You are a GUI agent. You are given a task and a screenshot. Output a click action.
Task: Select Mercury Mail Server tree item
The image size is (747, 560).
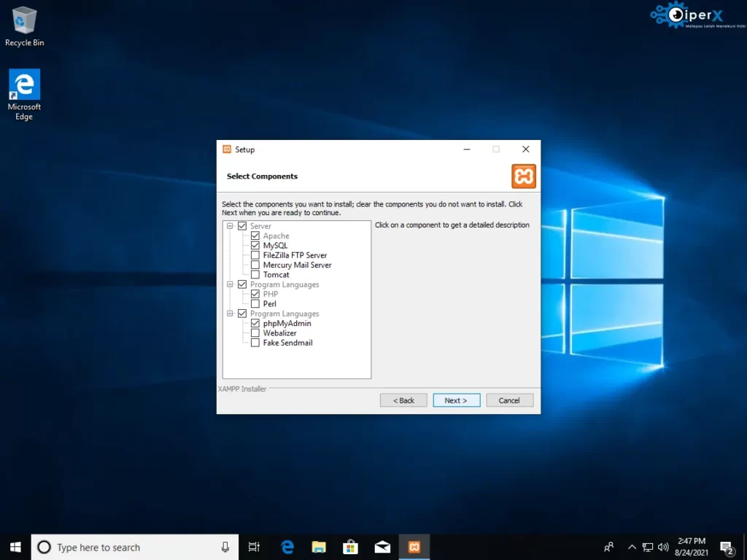click(x=297, y=265)
